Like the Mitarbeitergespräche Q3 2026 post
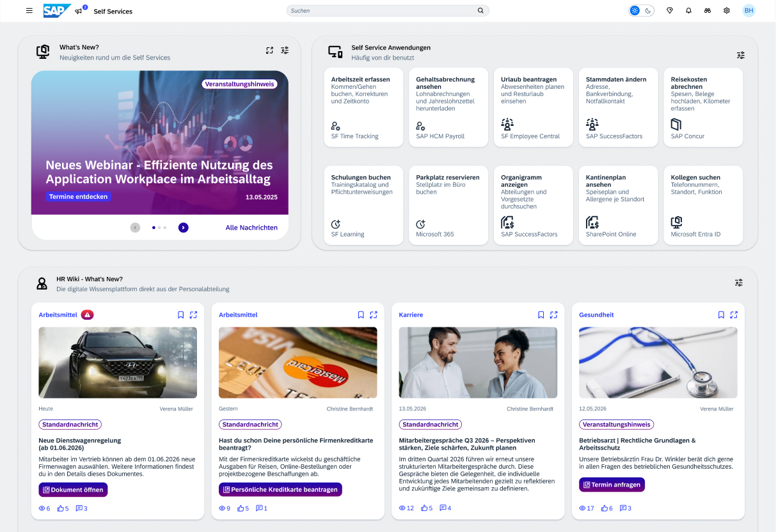This screenshot has height=532, width=776. click(x=426, y=508)
